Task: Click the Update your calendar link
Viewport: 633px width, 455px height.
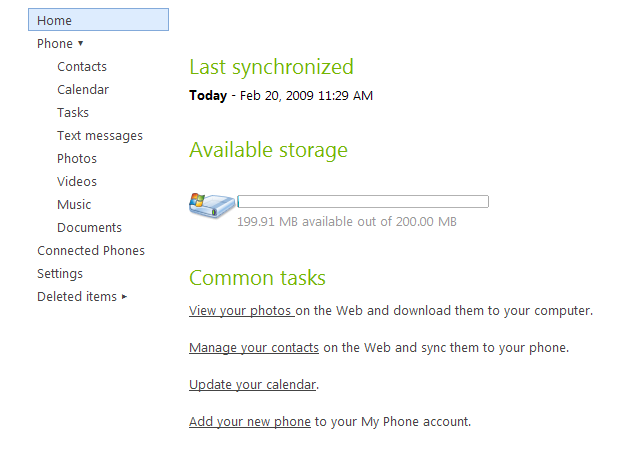Action: 253,385
